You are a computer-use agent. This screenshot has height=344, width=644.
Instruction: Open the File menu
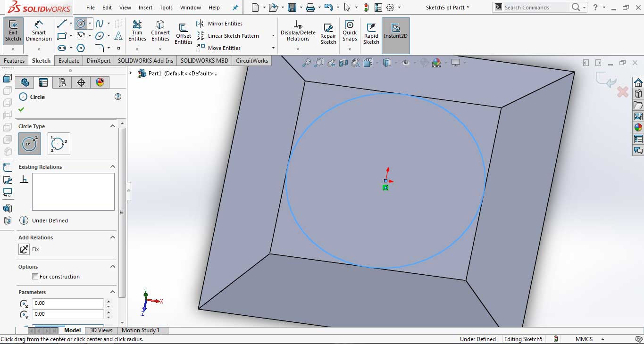pos(91,8)
